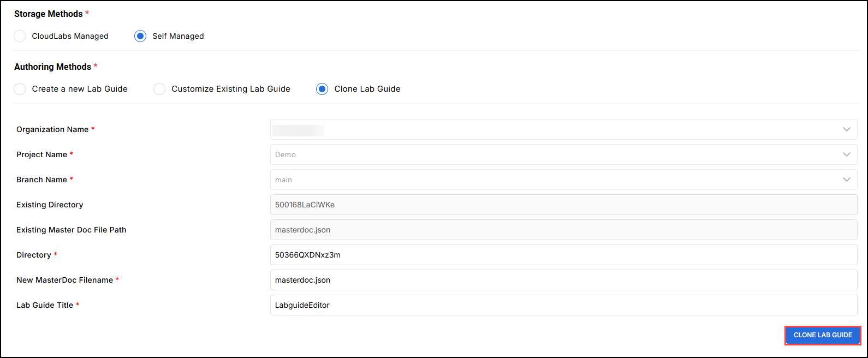Click the Branch Name chevron arrow
Viewport: 868px width, 358px height.
(x=846, y=180)
